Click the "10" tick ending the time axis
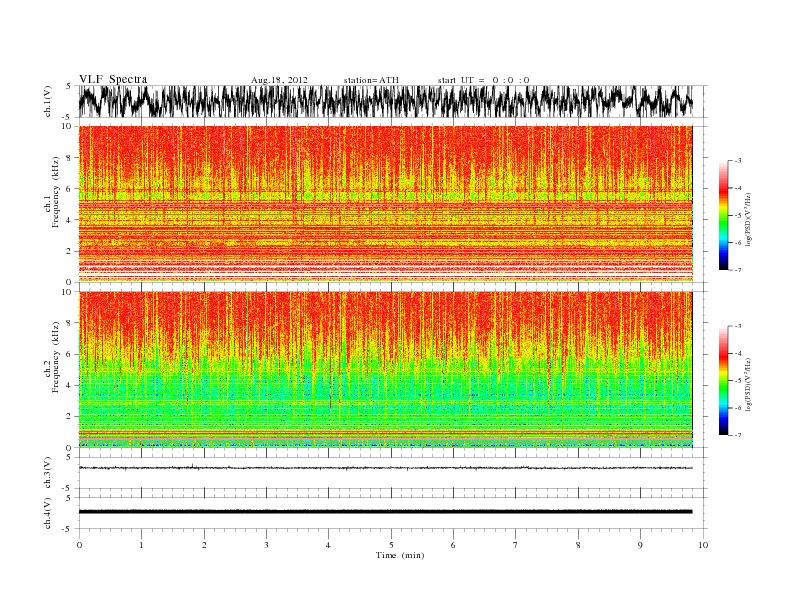Viewport: 792px width, 612px height. (703, 545)
